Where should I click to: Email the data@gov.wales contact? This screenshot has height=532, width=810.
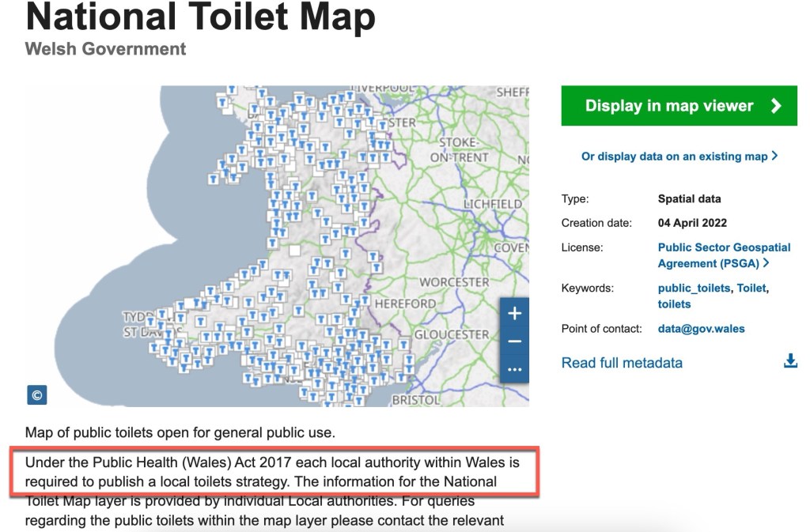pyautogui.click(x=701, y=329)
